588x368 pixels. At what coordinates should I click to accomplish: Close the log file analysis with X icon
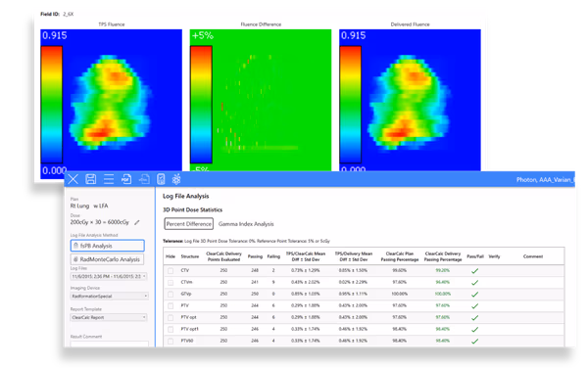pyautogui.click(x=73, y=179)
